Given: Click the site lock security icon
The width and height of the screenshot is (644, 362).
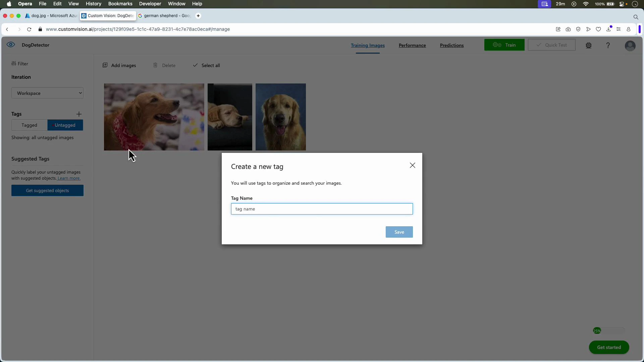Looking at the screenshot, I should [x=40, y=29].
